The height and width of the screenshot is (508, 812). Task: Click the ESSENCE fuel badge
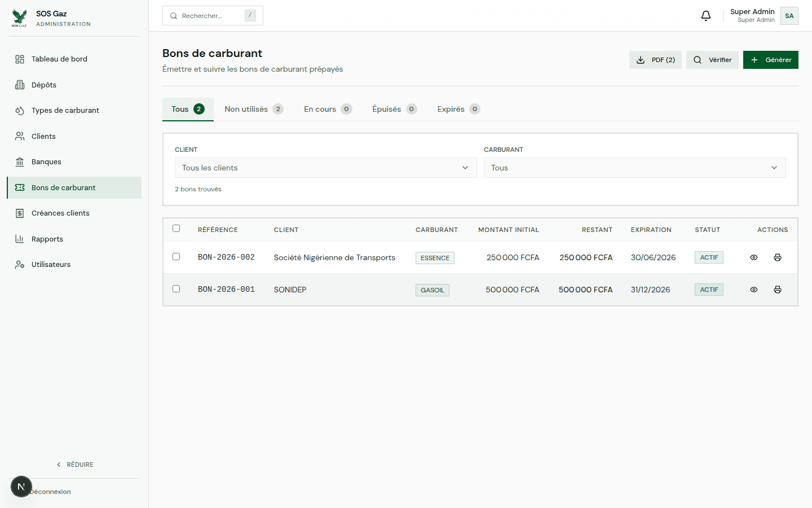click(435, 258)
